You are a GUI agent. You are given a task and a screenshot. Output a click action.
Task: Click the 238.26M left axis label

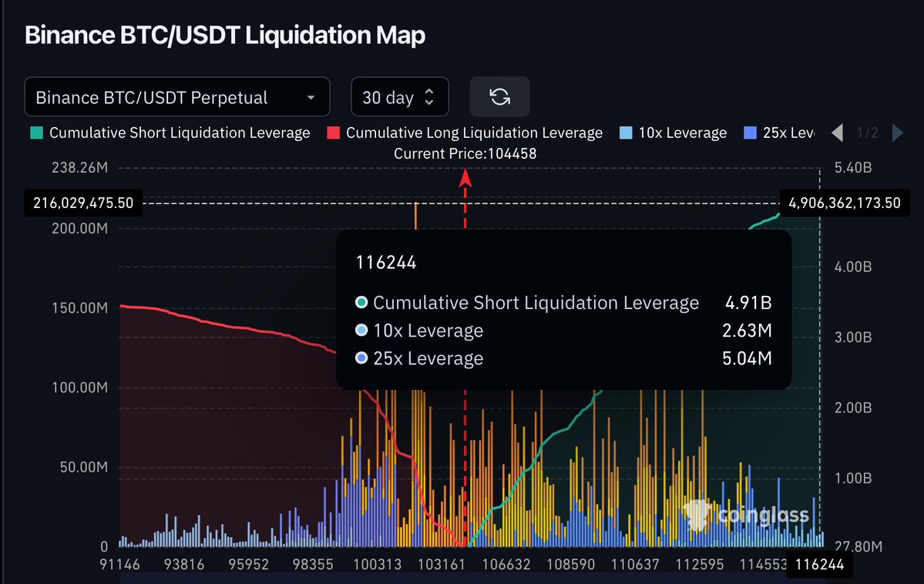click(x=79, y=168)
